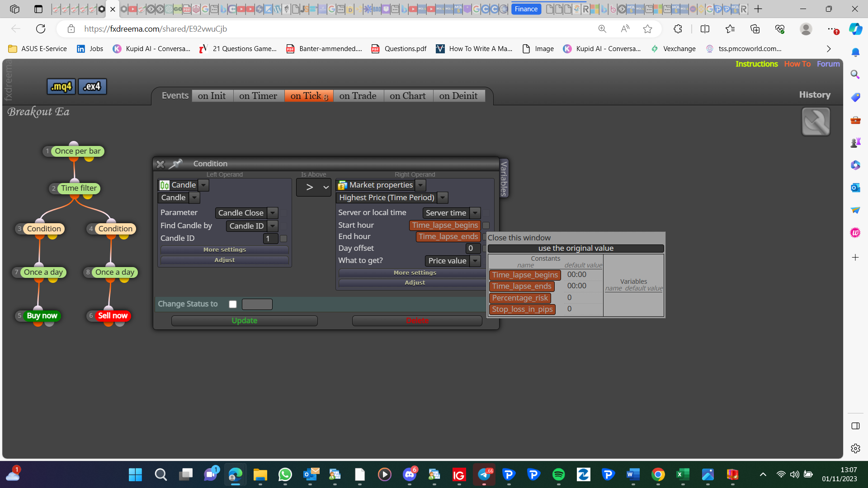This screenshot has width=868, height=488.
Task: Select the Sell now block
Action: [x=113, y=316]
